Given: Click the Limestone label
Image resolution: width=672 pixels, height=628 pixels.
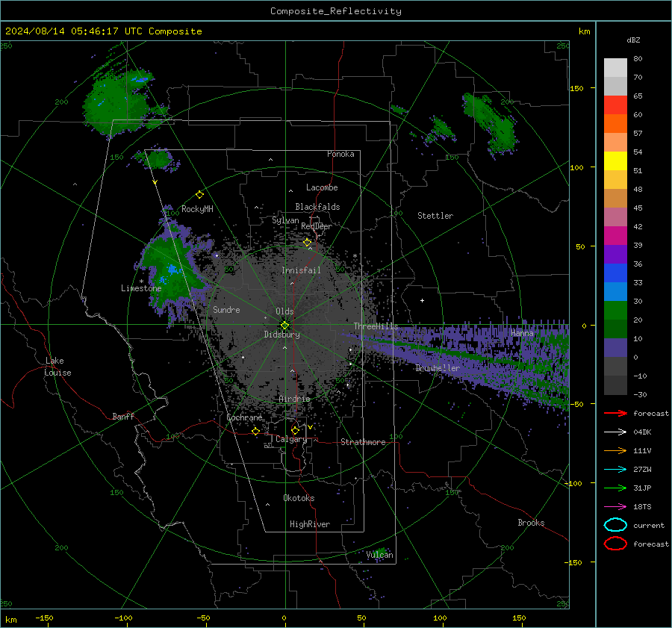Looking at the screenshot, I should pos(141,288).
